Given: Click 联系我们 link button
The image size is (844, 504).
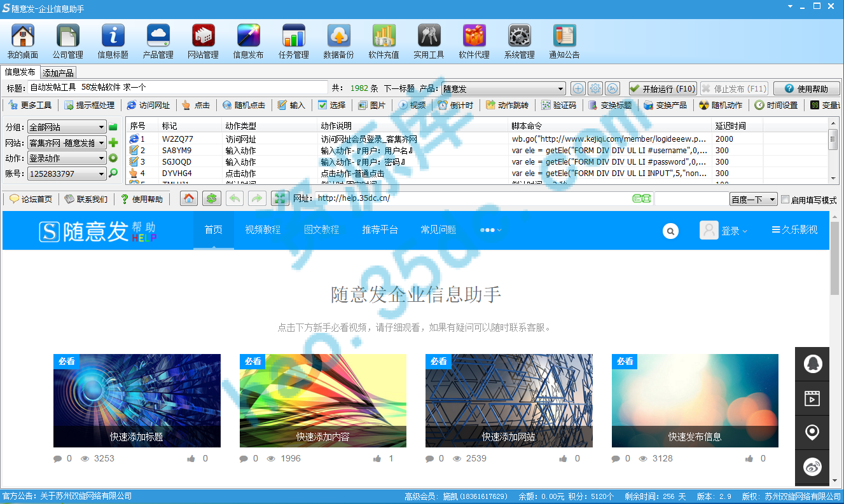Looking at the screenshot, I should pos(86,199).
